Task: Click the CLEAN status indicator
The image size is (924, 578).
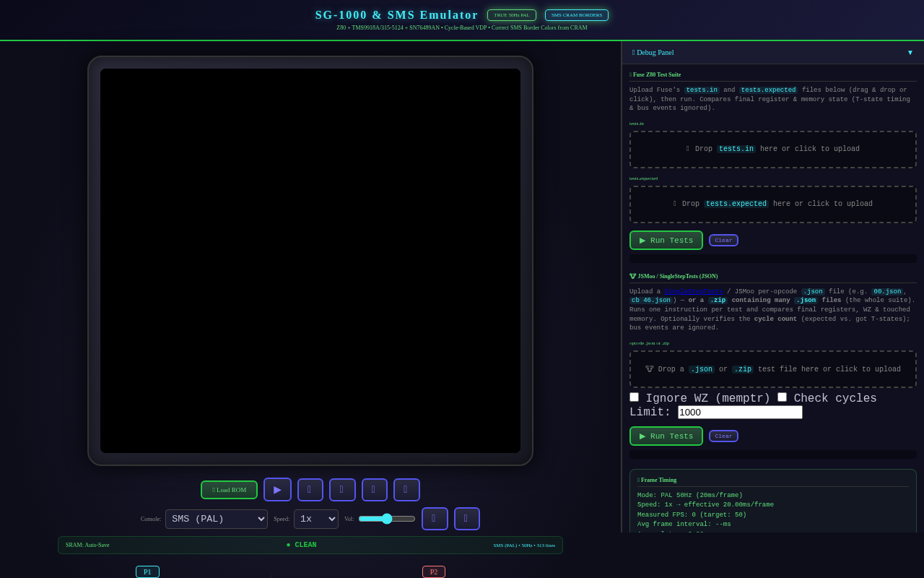Action: pyautogui.click(x=302, y=545)
